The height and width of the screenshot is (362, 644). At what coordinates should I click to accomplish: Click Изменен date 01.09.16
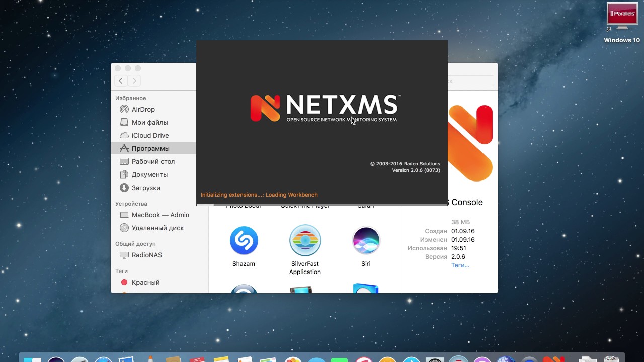click(x=463, y=240)
